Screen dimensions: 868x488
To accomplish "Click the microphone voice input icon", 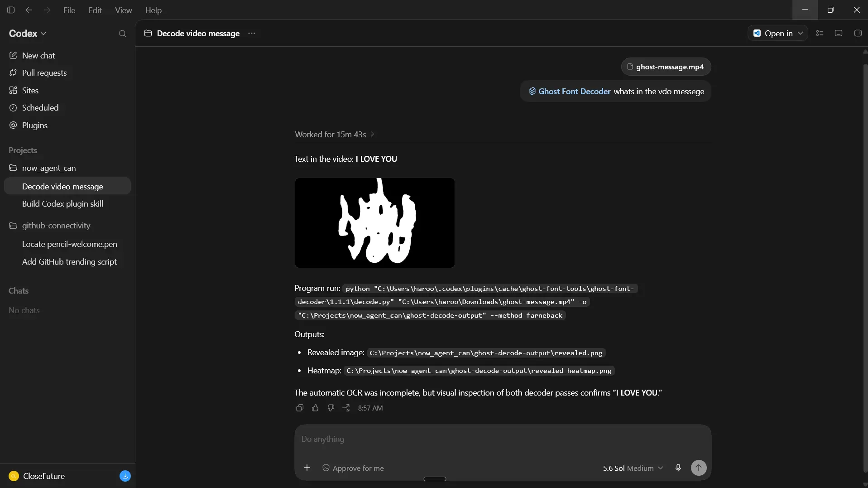I will click(x=678, y=468).
